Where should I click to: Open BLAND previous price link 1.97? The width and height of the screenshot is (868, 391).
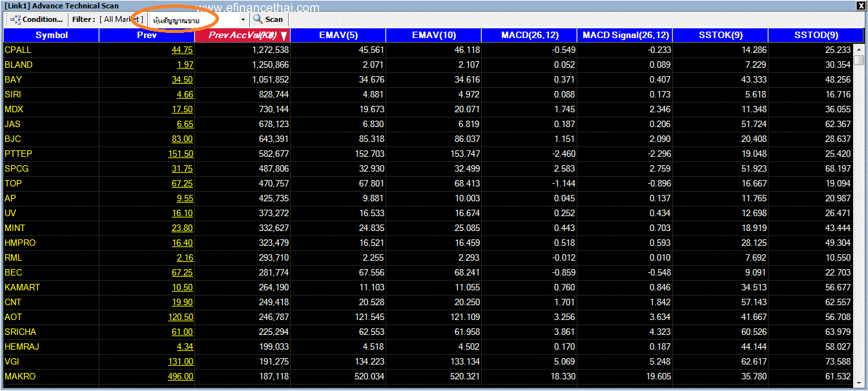185,65
